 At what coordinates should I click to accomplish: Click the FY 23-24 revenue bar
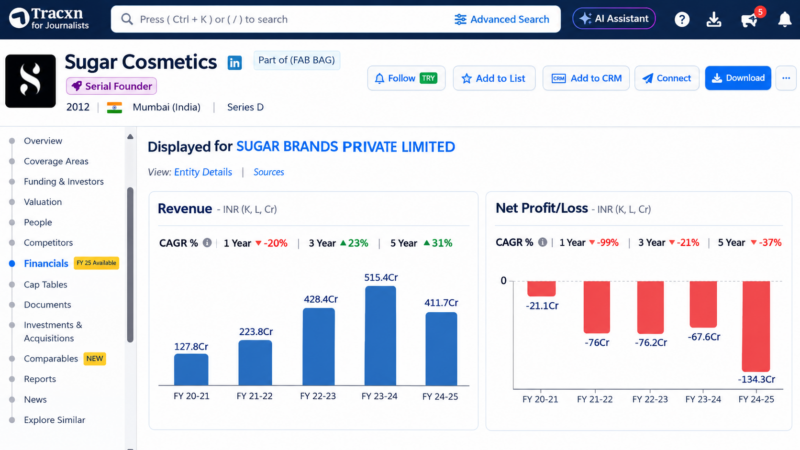[381, 336]
